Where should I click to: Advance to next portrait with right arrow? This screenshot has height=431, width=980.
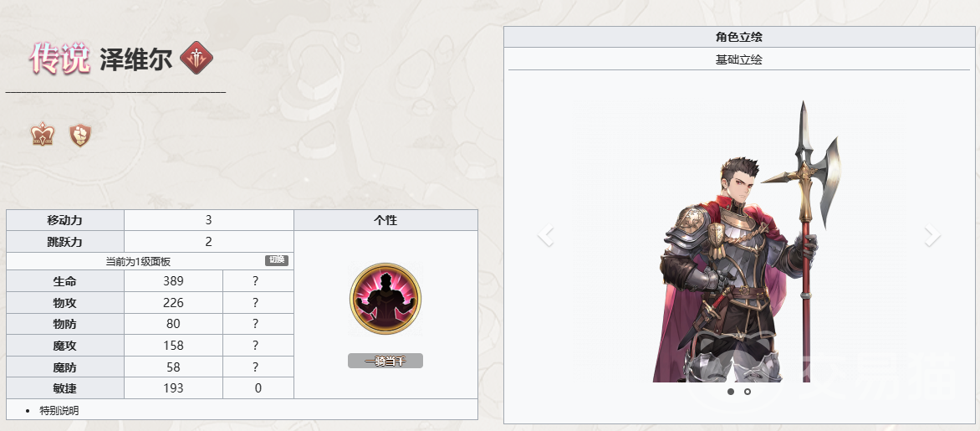(932, 235)
